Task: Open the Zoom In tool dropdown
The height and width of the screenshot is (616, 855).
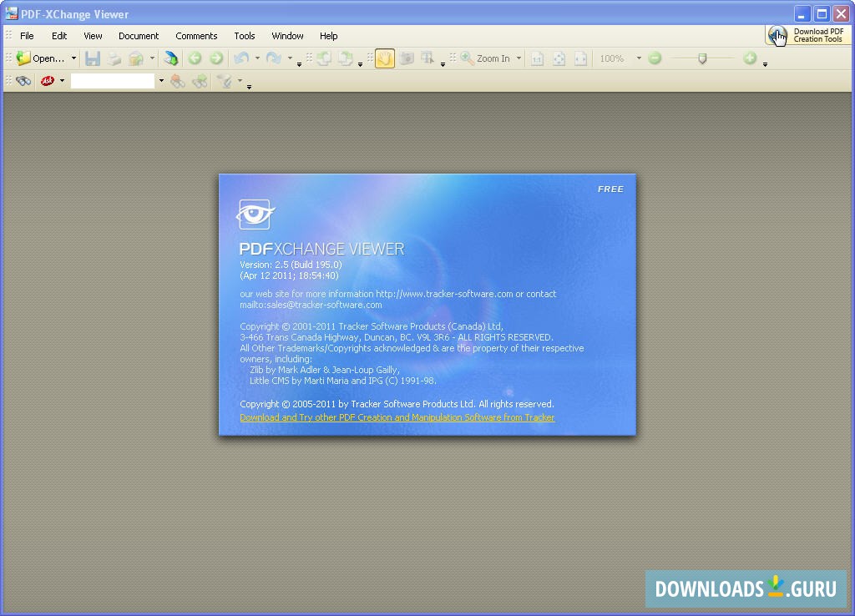Action: [x=519, y=58]
